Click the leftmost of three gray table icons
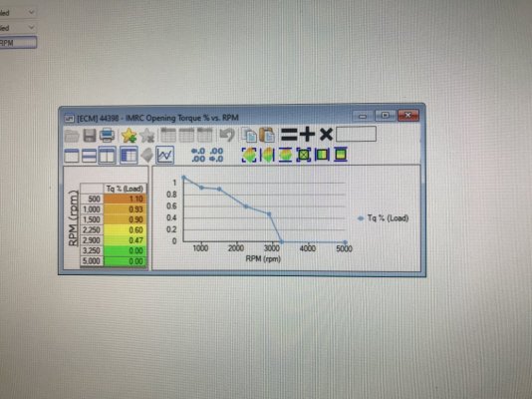 [x=168, y=135]
